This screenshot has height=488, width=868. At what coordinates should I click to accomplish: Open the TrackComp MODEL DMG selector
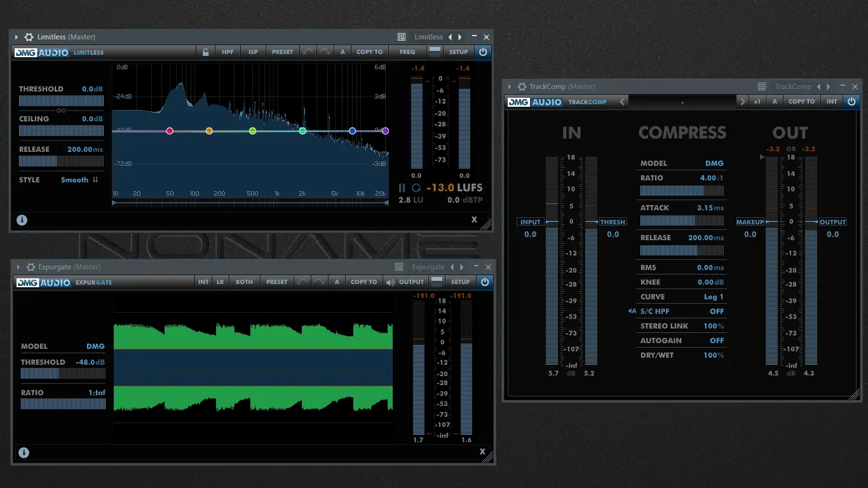point(714,163)
